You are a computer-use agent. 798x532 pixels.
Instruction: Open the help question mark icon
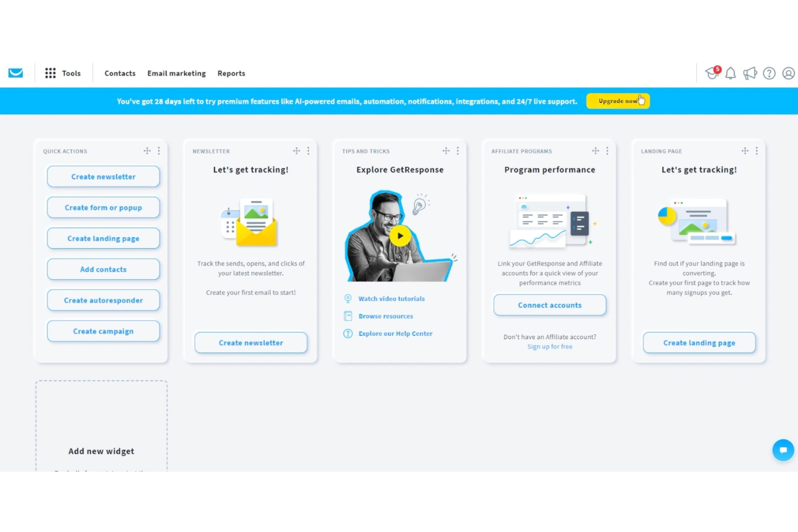tap(769, 73)
